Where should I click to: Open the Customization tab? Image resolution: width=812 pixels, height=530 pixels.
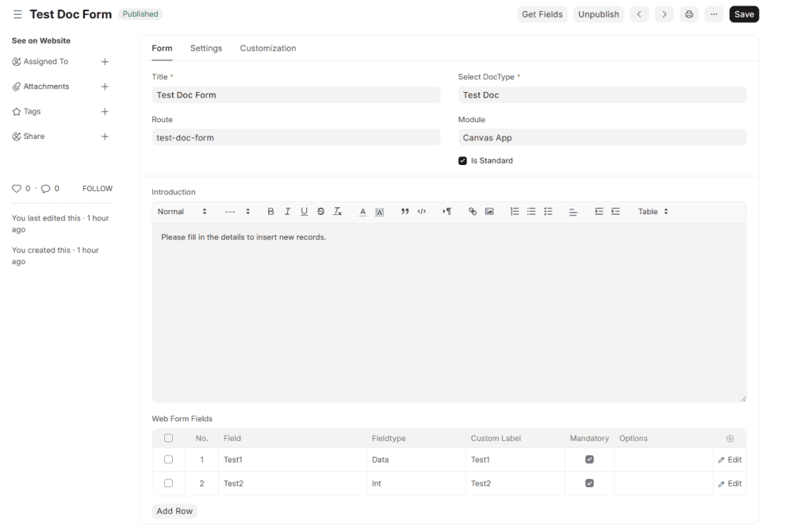268,48
